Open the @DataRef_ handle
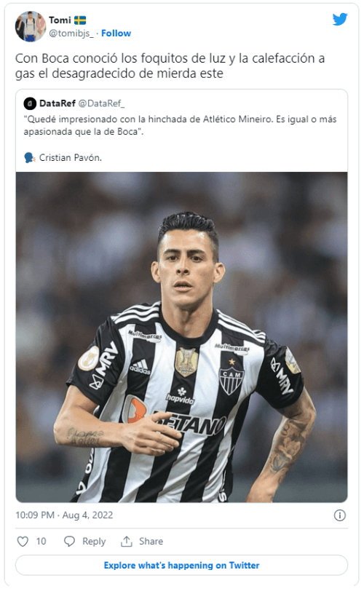364x594 pixels. 101,103
